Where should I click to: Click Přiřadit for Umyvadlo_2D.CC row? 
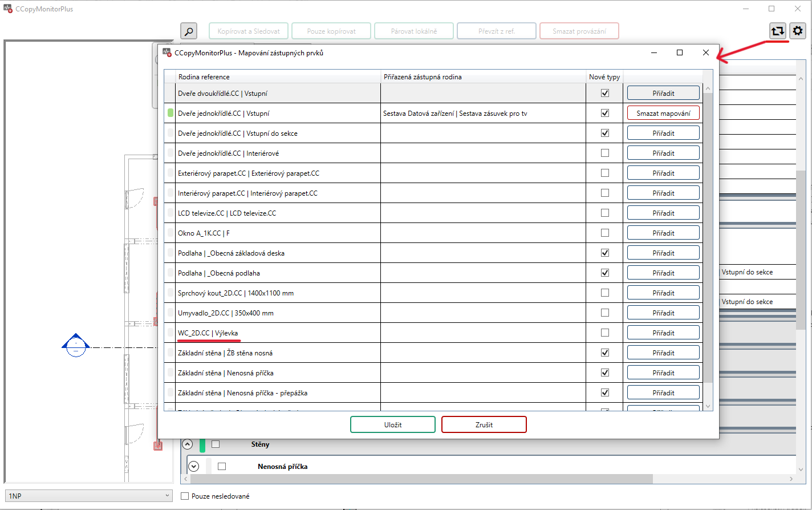[663, 313]
